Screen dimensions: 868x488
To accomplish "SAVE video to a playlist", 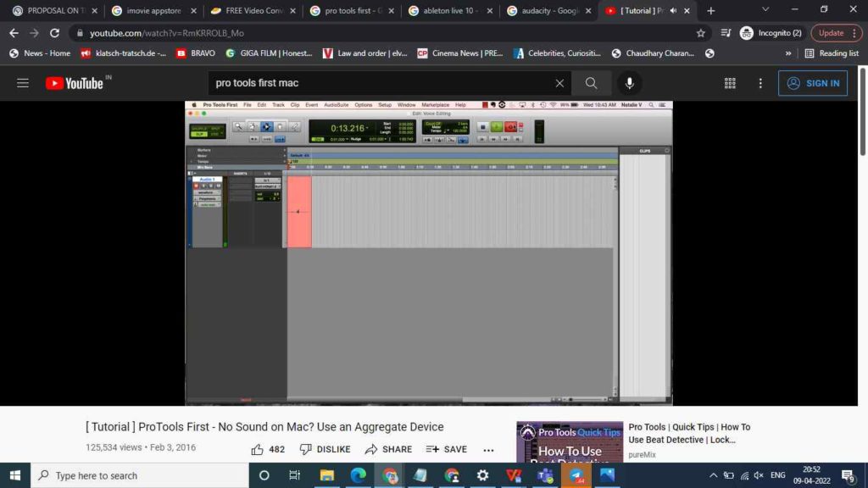I will 447,449.
